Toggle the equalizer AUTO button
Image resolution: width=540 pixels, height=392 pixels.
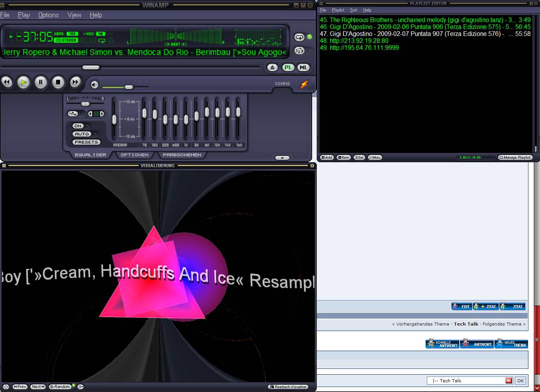pyautogui.click(x=82, y=134)
